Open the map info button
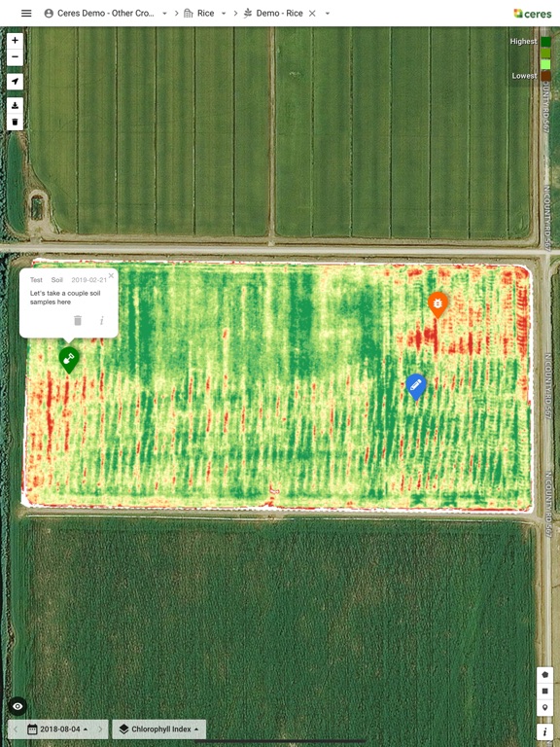The image size is (560, 747). point(545,731)
